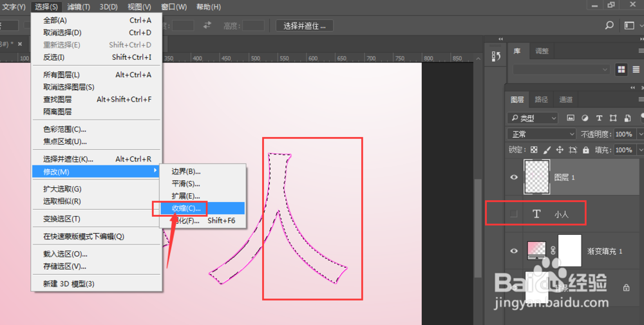Choose 边界(B)... from Modify submenu
Viewport: 644px width, 325px height.
tap(202, 171)
